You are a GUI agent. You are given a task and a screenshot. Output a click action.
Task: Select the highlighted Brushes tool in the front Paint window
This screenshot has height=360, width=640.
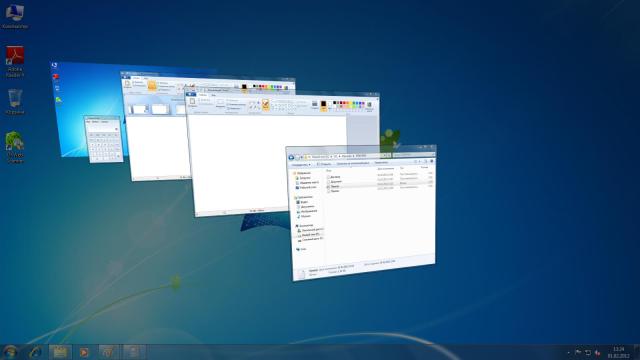click(266, 104)
